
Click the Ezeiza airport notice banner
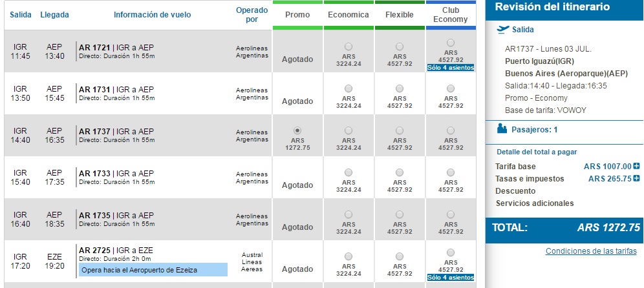pyautogui.click(x=153, y=270)
